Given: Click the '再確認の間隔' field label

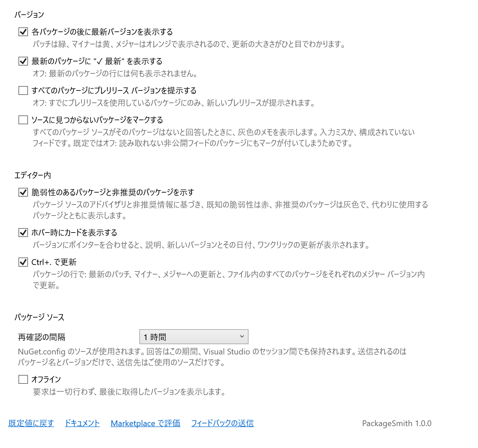Looking at the screenshot, I should pyautogui.click(x=42, y=337).
